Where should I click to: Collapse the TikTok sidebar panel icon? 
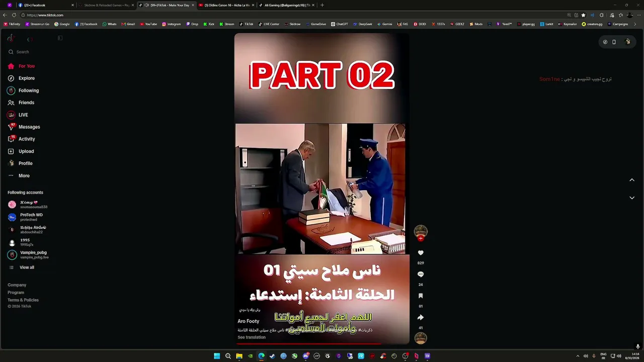(x=60, y=38)
